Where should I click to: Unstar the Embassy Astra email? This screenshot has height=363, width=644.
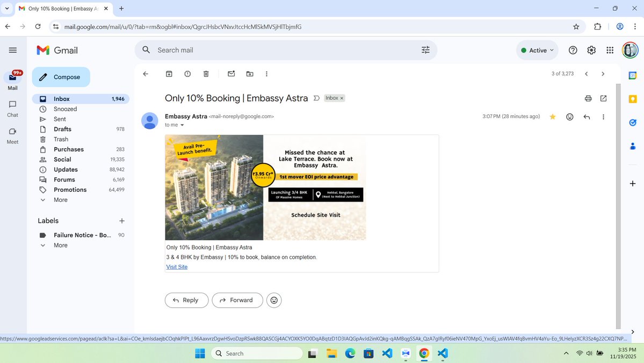point(552,117)
